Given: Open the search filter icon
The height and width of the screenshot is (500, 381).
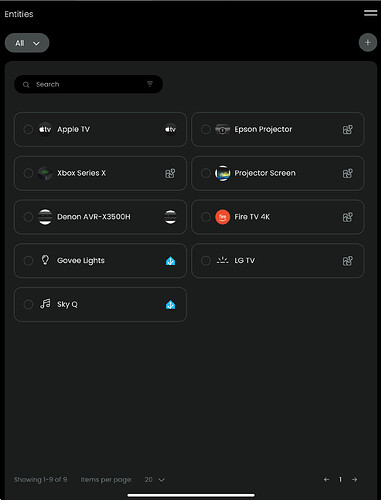Looking at the screenshot, I should [150, 84].
